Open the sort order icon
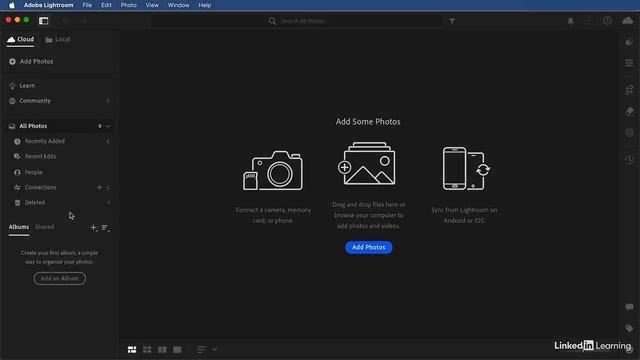The width and height of the screenshot is (640, 360). click(x=201, y=350)
